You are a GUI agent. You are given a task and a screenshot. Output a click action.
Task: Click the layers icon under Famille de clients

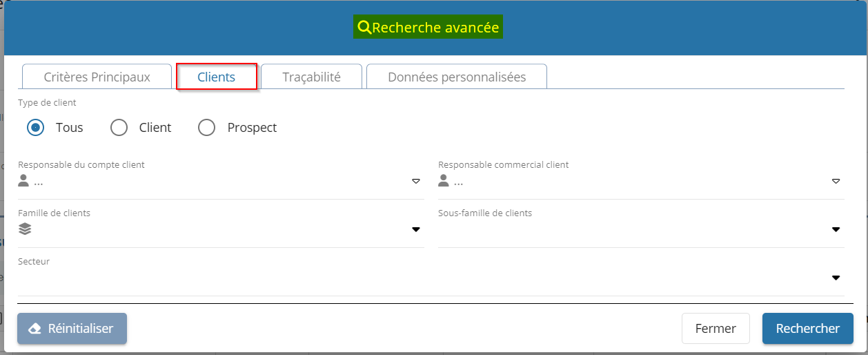pyautogui.click(x=25, y=229)
